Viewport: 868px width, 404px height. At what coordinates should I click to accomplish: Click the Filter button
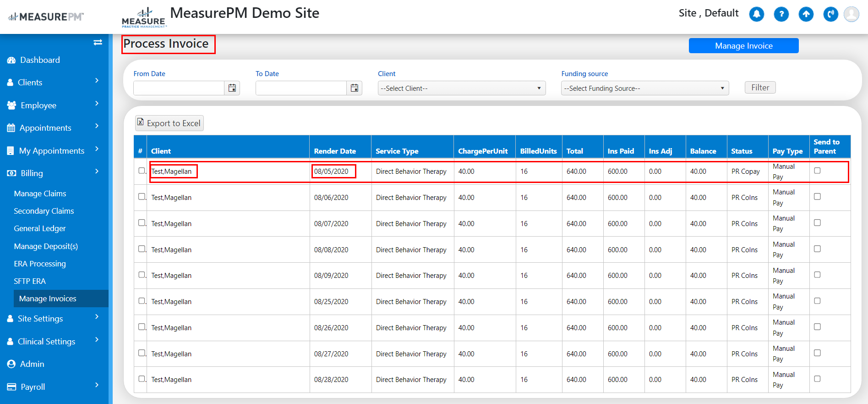pyautogui.click(x=760, y=88)
